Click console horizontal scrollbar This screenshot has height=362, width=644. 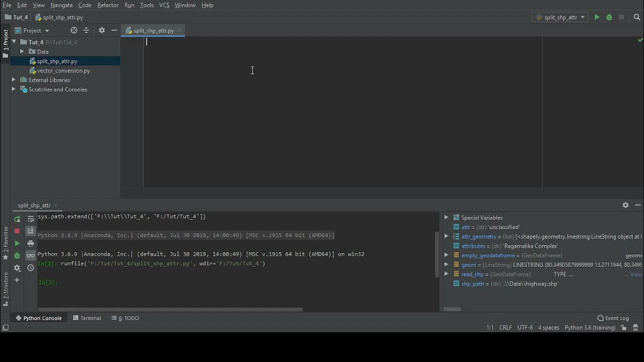click(x=171, y=309)
